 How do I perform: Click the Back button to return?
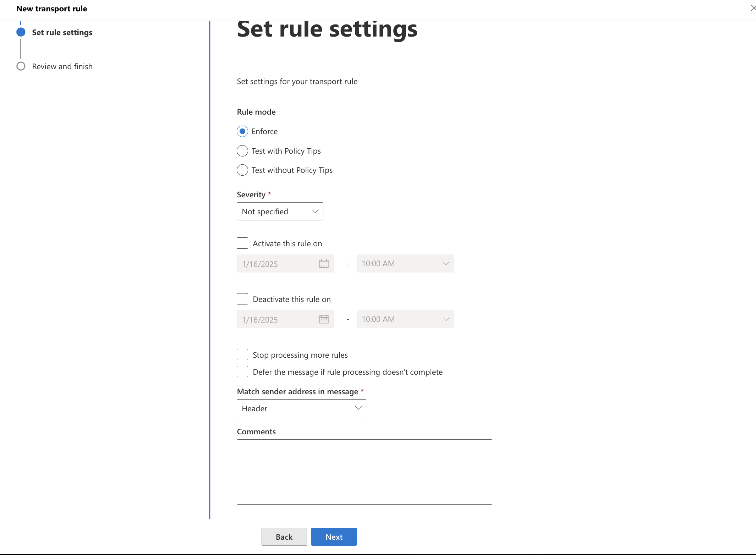tap(284, 536)
